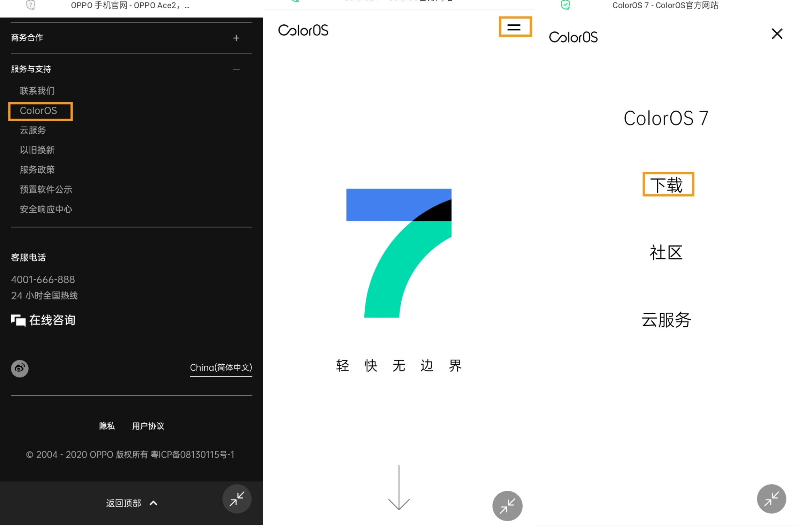Open the China(简体中文) region selector
The width and height of the screenshot is (798, 532).
pos(221,367)
